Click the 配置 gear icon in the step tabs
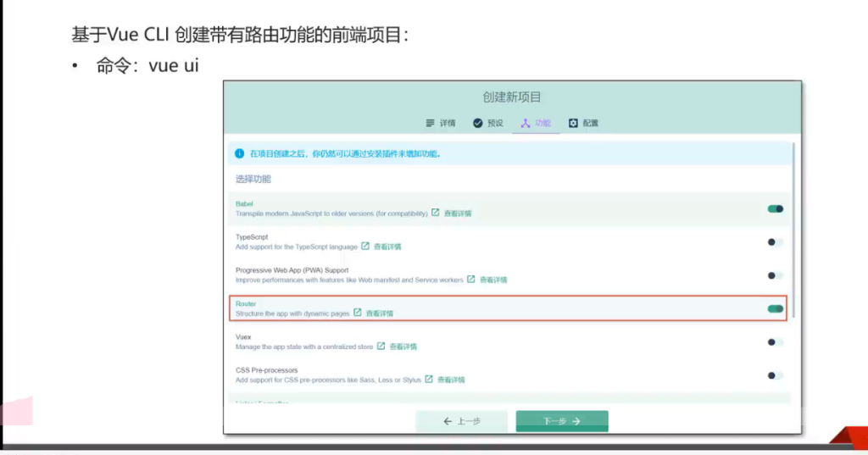Screen dimensions: 868x455 (x=573, y=123)
